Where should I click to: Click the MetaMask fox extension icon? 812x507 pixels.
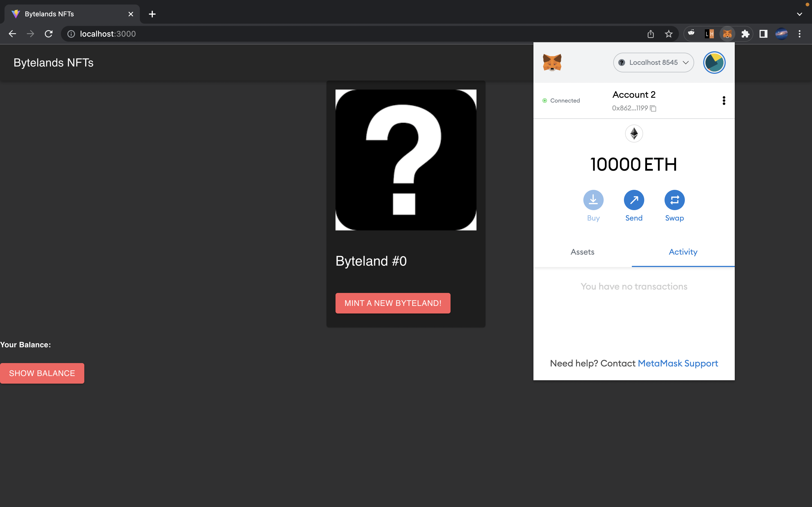(727, 34)
